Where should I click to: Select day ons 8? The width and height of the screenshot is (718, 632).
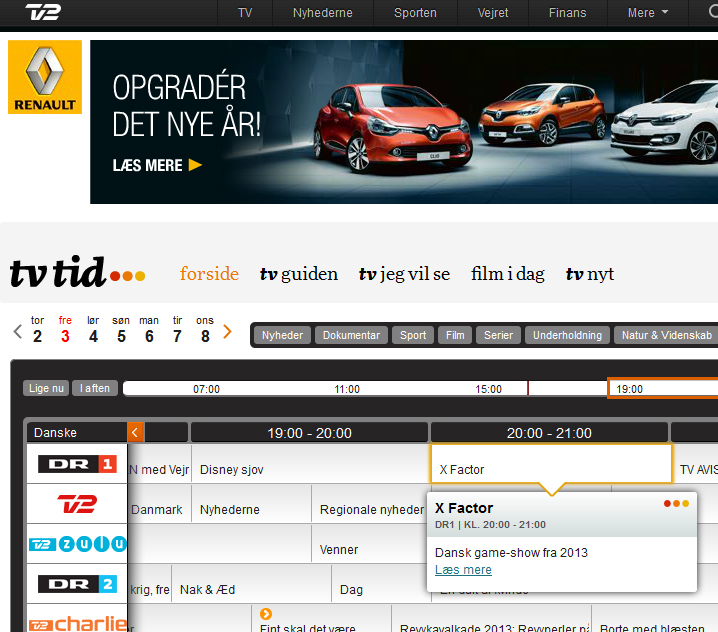[205, 330]
